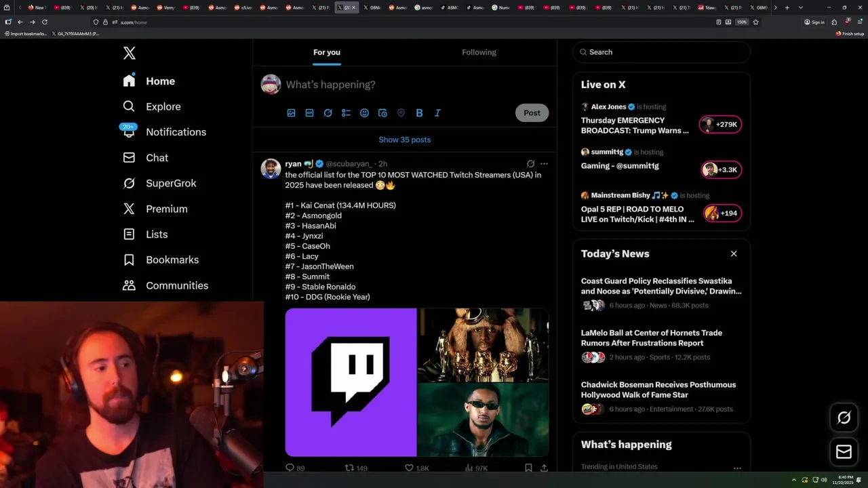Open the floating Grok button
The height and width of the screenshot is (488, 868).
[844, 418]
